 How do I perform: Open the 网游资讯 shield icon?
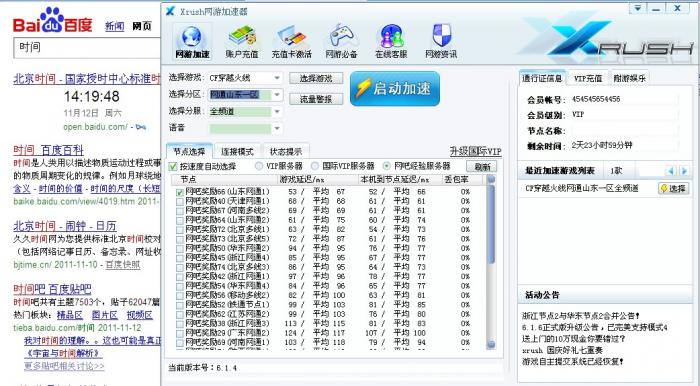click(441, 42)
